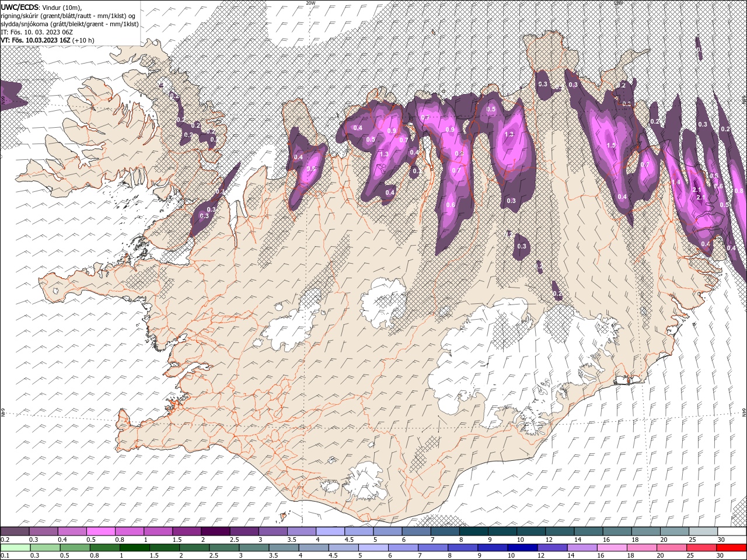The height and width of the screenshot is (560, 747).
Task: Click the 15W longitude label on the map's upper edge
Action: coord(618,3)
